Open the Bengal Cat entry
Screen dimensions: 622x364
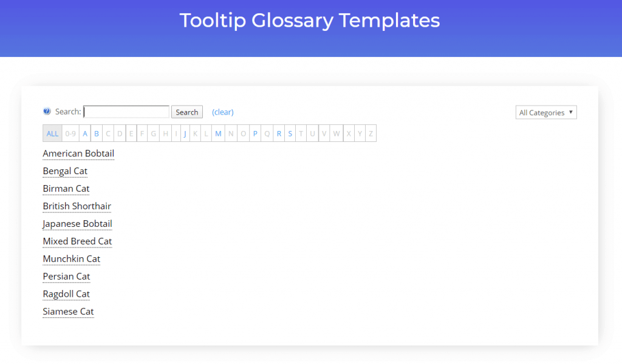coord(64,171)
